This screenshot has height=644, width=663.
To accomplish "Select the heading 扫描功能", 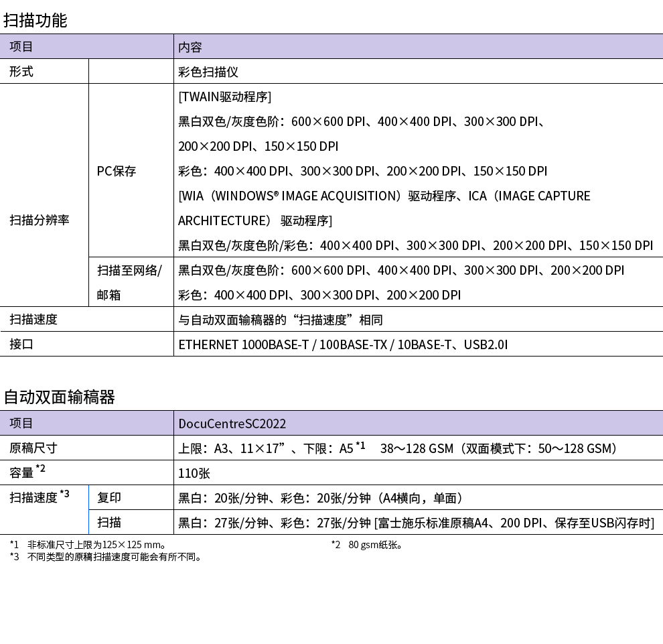I will click(35, 20).
